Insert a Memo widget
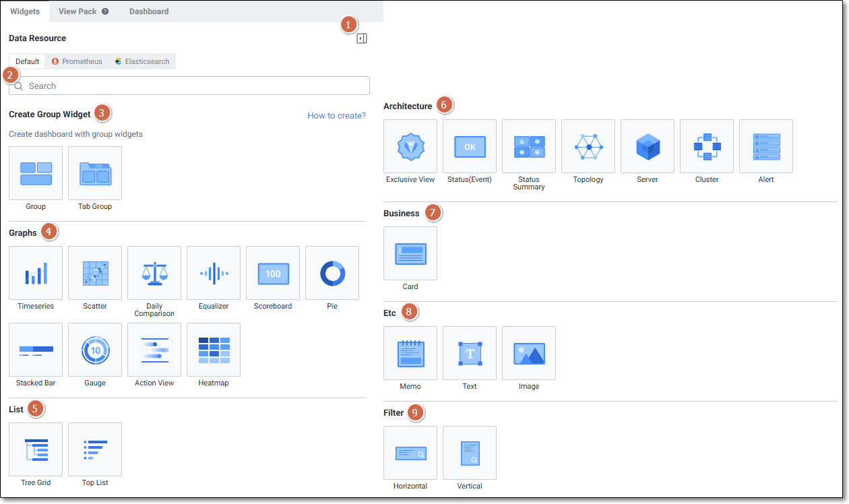The image size is (849, 504). (410, 353)
